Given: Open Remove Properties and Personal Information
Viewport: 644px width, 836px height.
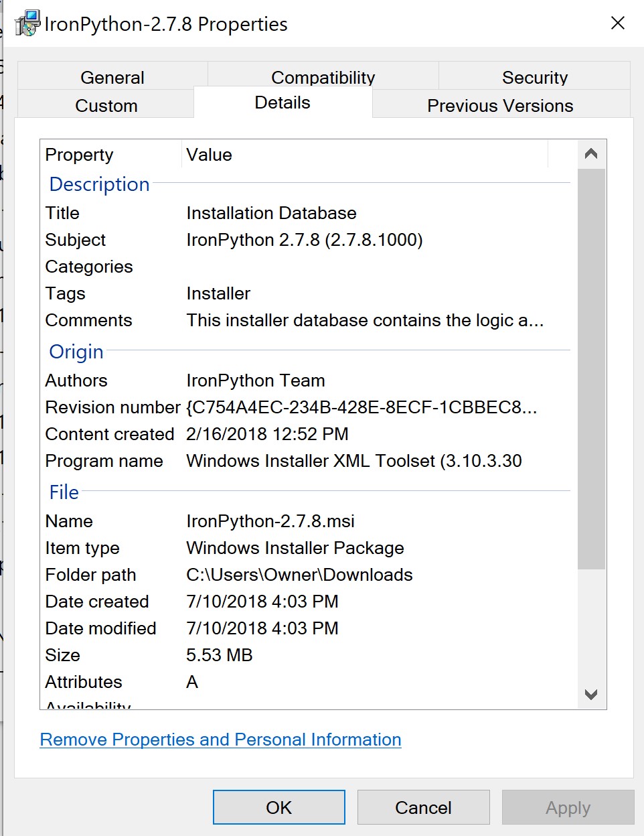Looking at the screenshot, I should (220, 740).
